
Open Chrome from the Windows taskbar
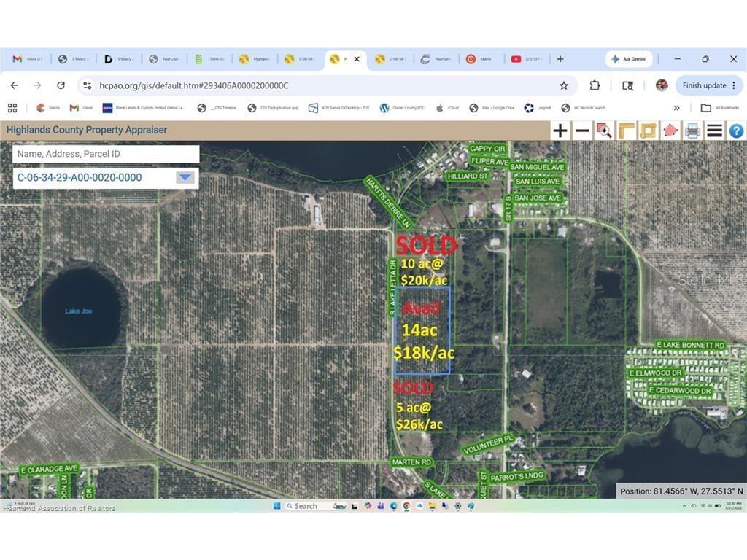[406, 506]
